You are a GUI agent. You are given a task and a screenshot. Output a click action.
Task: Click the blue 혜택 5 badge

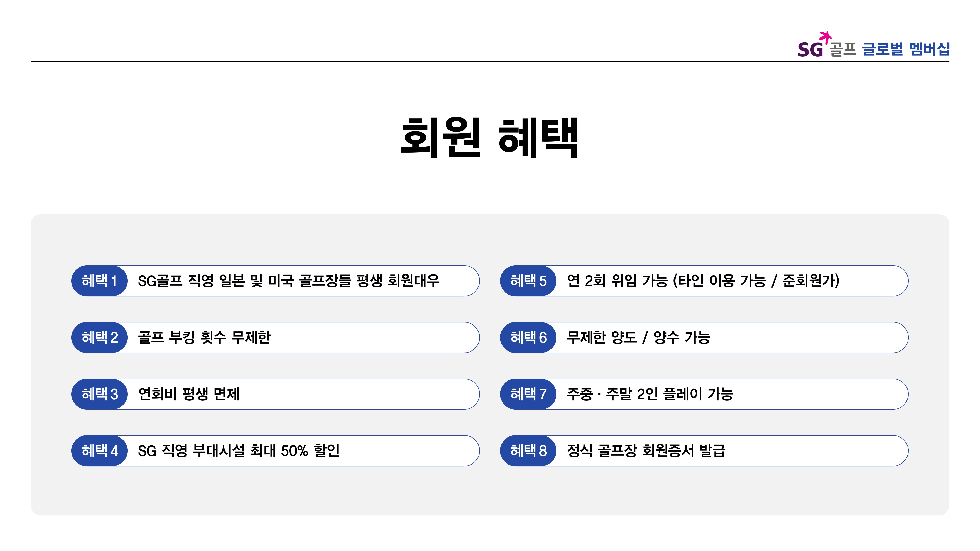528,281
